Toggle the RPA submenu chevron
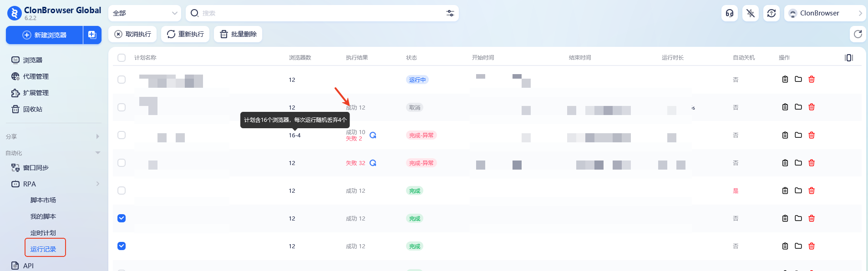Image resolution: width=868 pixels, height=271 pixels. click(97, 184)
